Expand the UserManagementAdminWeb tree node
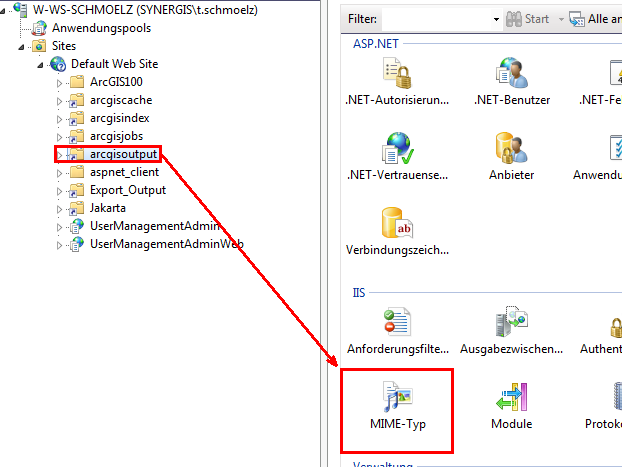This screenshot has width=622, height=467. point(59,245)
